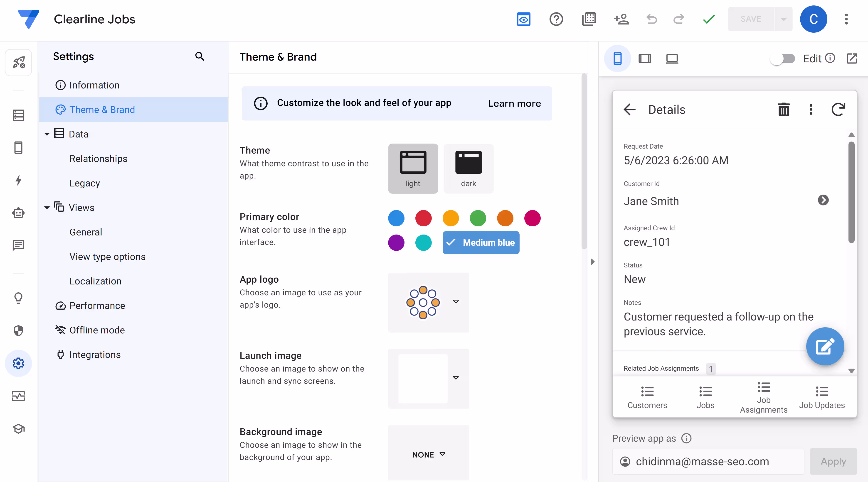This screenshot has height=482, width=868.
Task: Search the Settings panel
Action: pyautogui.click(x=200, y=56)
